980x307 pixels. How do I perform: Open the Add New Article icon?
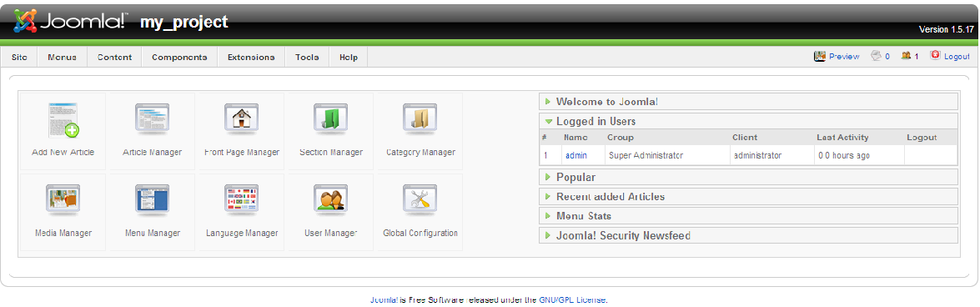tap(63, 120)
